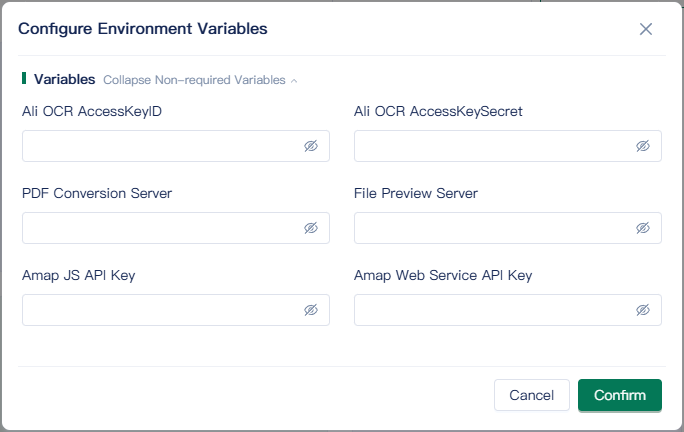Confirm the environment variable settings
The height and width of the screenshot is (432, 684).
[619, 395]
